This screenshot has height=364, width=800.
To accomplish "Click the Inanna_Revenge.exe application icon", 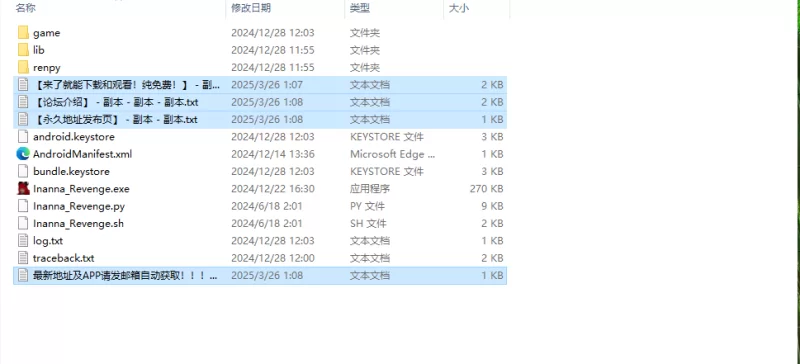I will [23, 188].
